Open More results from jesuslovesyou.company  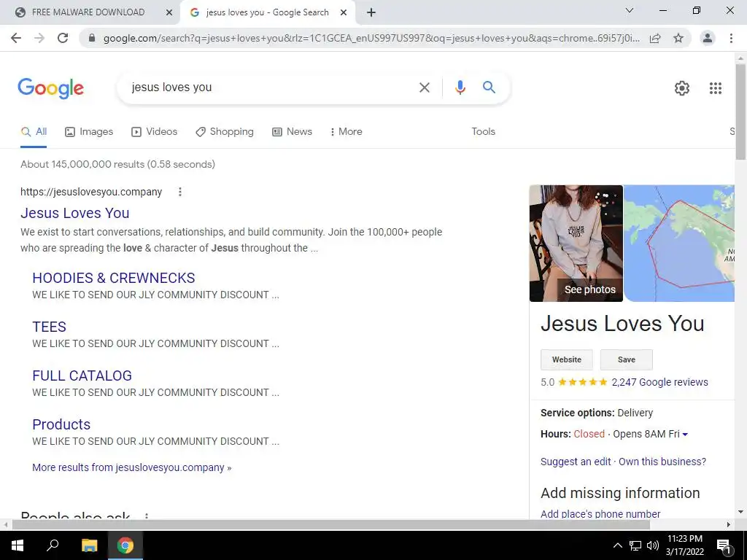[131, 467]
